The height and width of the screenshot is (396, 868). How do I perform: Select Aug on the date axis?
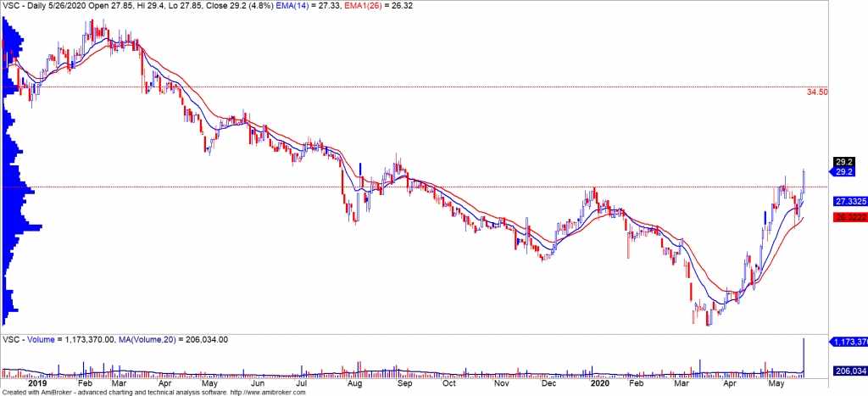(x=354, y=382)
